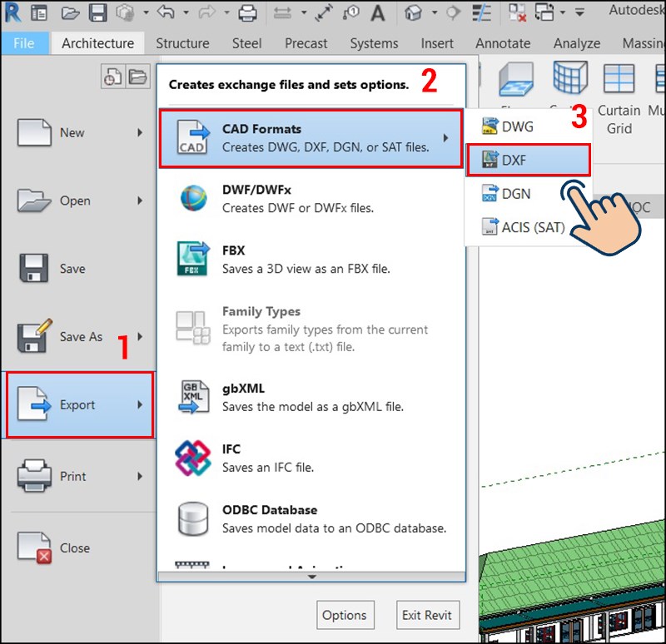The height and width of the screenshot is (644, 666).
Task: Click the Thin Lines icon in toolbar
Action: 482,12
